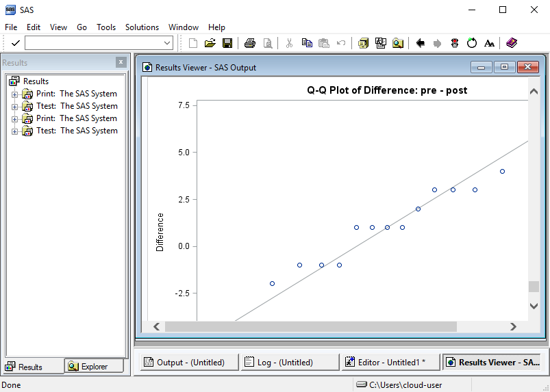This screenshot has height=392, width=550.
Task: Switch to the Explorer tab
Action: [x=94, y=367]
